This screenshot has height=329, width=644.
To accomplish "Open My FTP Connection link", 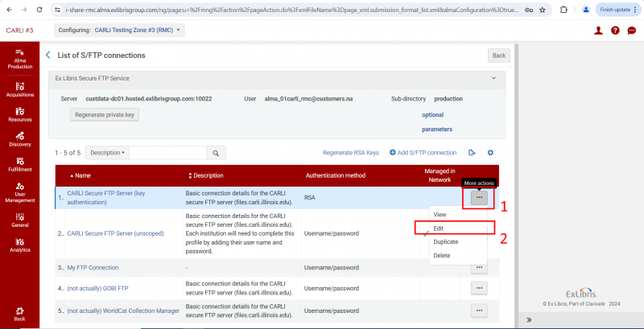I will [x=93, y=268].
